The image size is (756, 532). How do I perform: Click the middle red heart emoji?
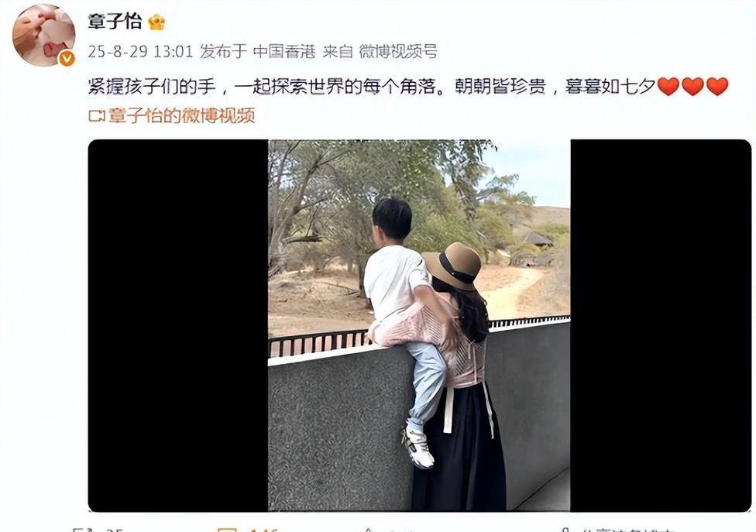click(x=692, y=86)
